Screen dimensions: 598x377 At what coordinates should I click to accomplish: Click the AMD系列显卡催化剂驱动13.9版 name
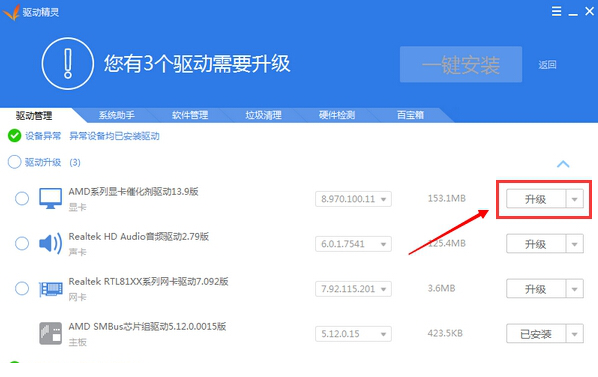click(x=133, y=191)
